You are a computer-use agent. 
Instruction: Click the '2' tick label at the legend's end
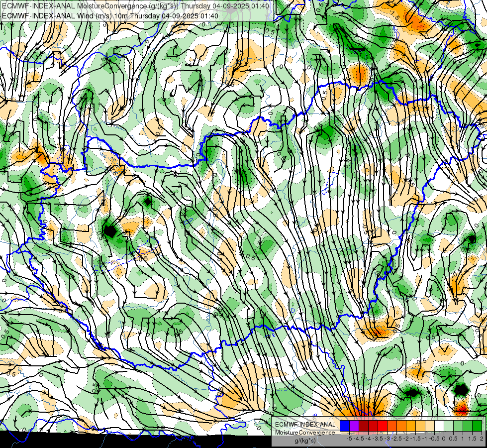pyautogui.click(x=482, y=439)
